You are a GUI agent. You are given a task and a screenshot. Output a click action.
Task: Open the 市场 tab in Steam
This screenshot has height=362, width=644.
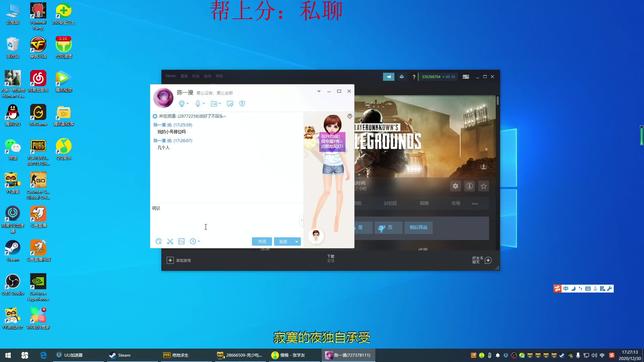(456, 203)
